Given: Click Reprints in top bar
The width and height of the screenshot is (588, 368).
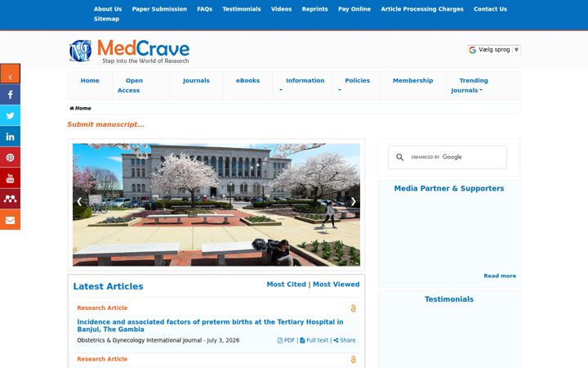Looking at the screenshot, I should pos(314,9).
